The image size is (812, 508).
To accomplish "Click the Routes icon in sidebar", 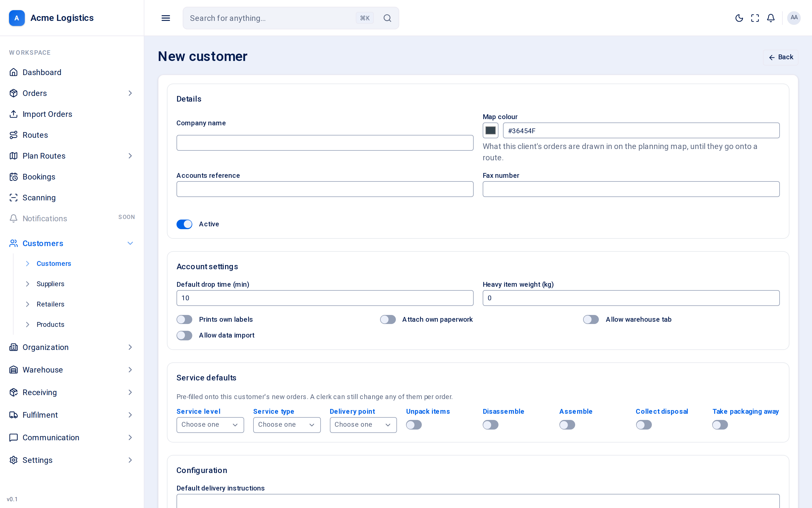I will pos(14,135).
